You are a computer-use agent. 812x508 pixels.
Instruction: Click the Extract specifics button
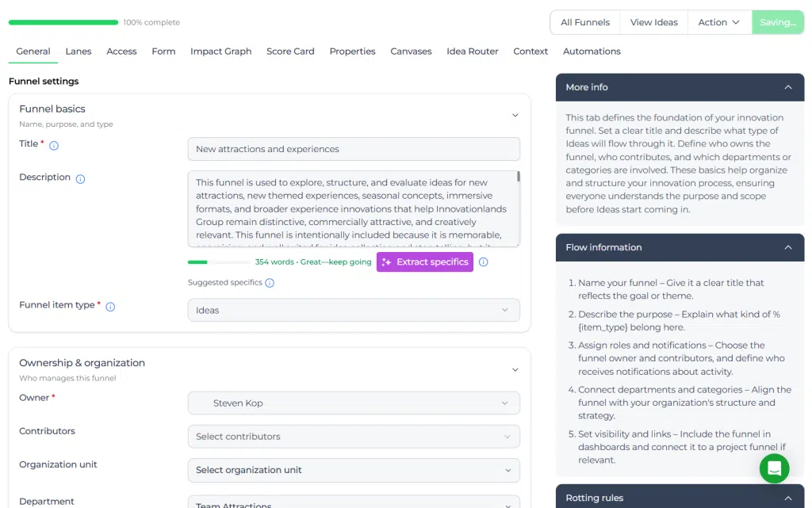(x=425, y=262)
